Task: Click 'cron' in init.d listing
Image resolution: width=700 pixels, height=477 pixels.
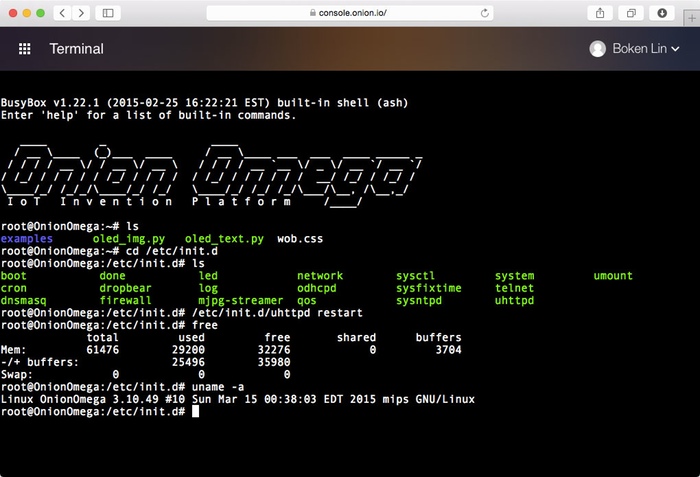Action: (x=13, y=289)
